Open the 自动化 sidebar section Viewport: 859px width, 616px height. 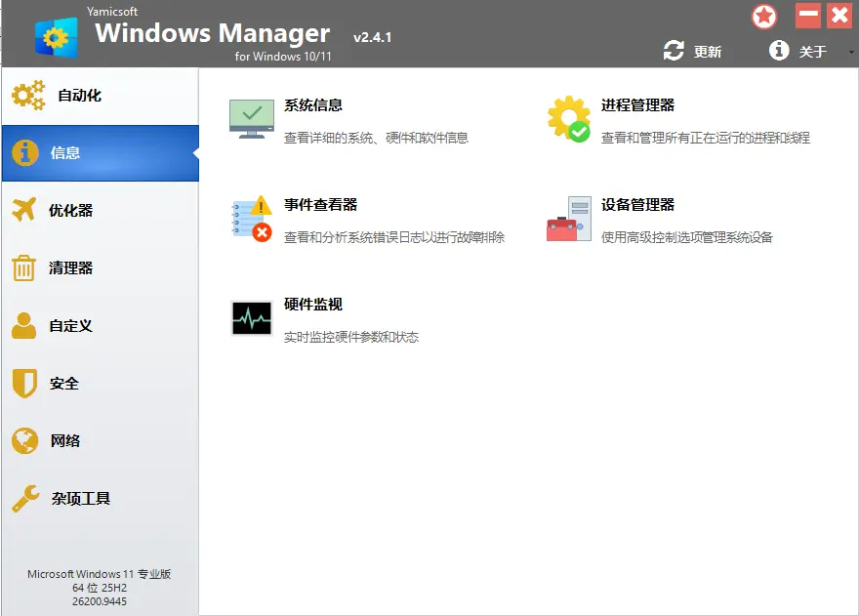pos(101,96)
